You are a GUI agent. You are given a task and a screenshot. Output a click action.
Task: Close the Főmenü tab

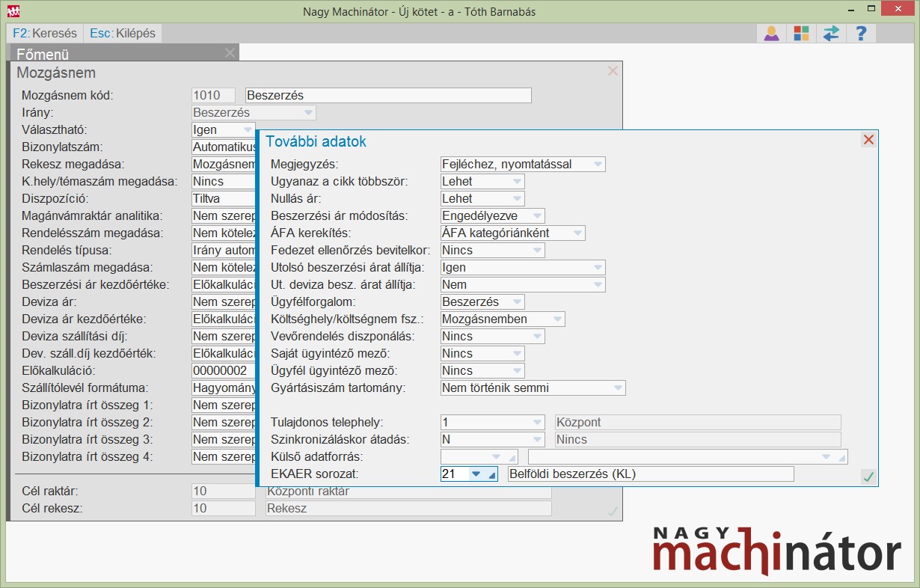click(230, 52)
